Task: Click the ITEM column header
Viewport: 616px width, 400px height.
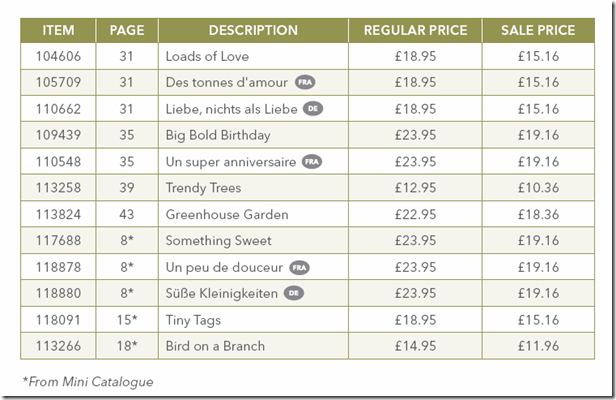Action: [x=58, y=30]
